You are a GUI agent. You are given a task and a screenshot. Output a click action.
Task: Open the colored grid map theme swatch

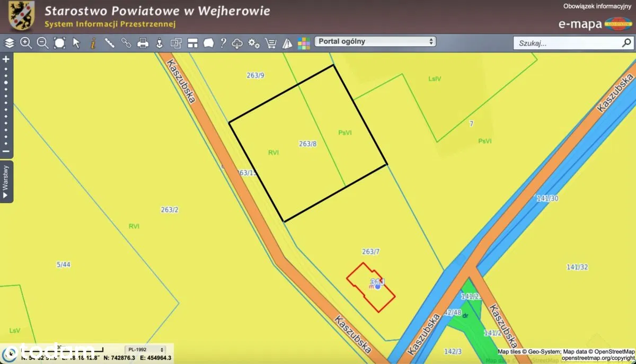point(304,43)
